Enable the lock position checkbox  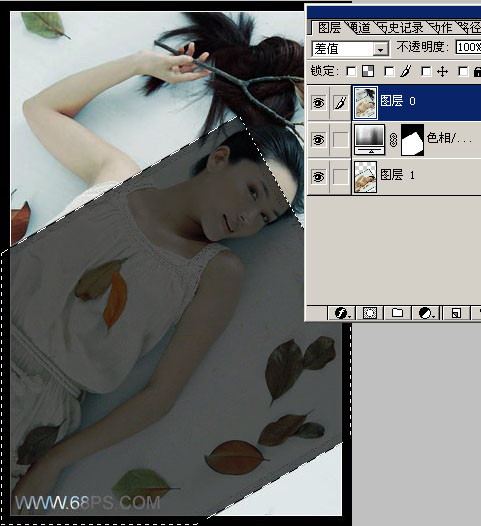point(426,71)
